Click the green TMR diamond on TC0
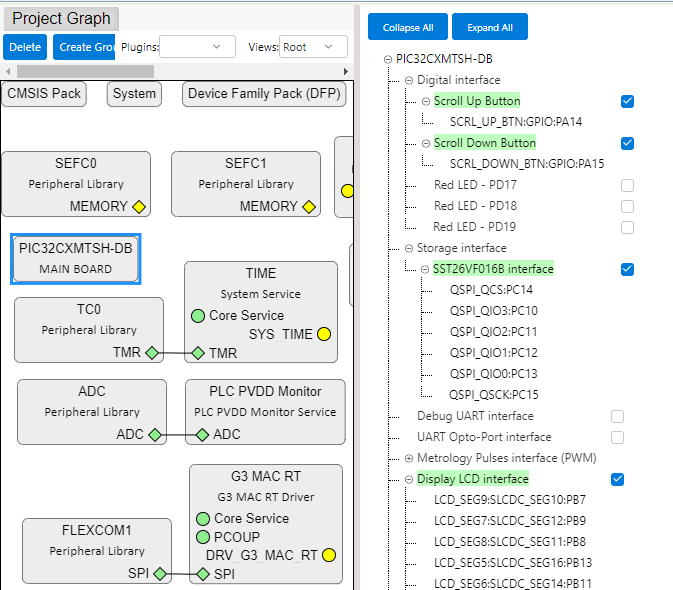 click(152, 353)
